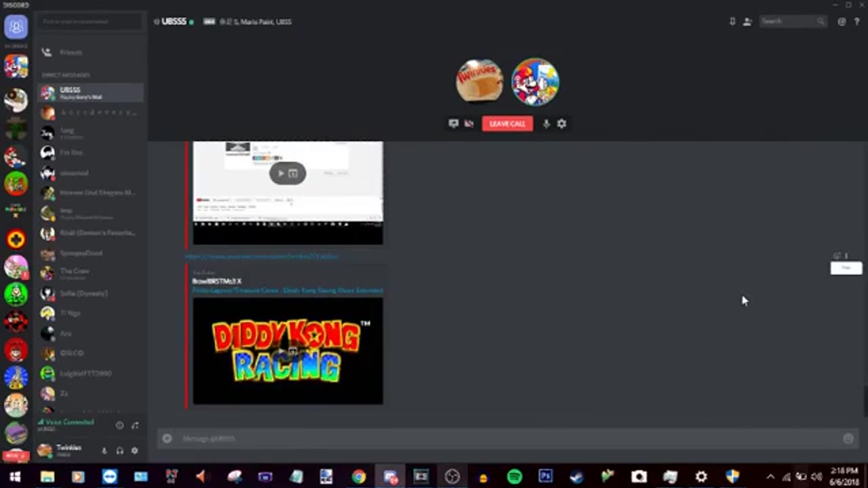Open the red Mario face server icon
The width and height of the screenshot is (868, 488).
pos(16,350)
